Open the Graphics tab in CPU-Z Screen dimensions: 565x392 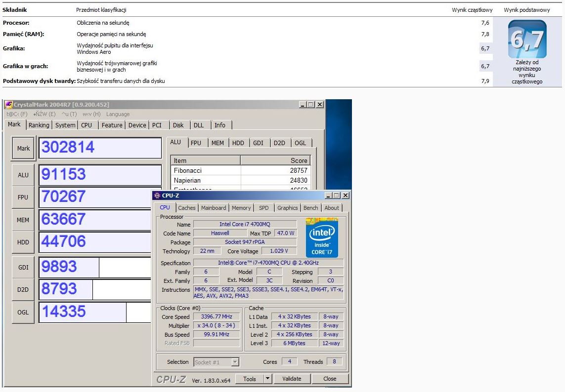click(x=288, y=208)
